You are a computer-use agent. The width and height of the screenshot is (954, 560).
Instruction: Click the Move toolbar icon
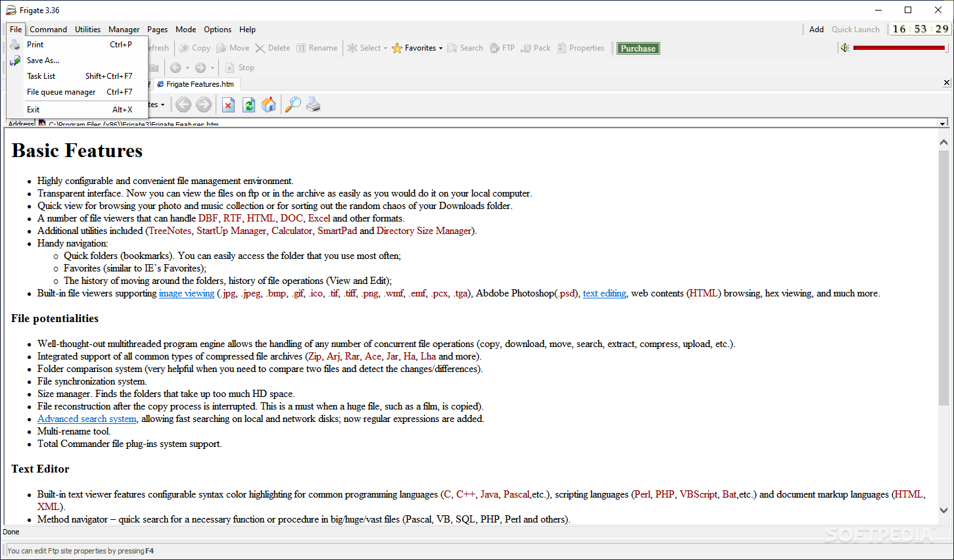coord(222,48)
